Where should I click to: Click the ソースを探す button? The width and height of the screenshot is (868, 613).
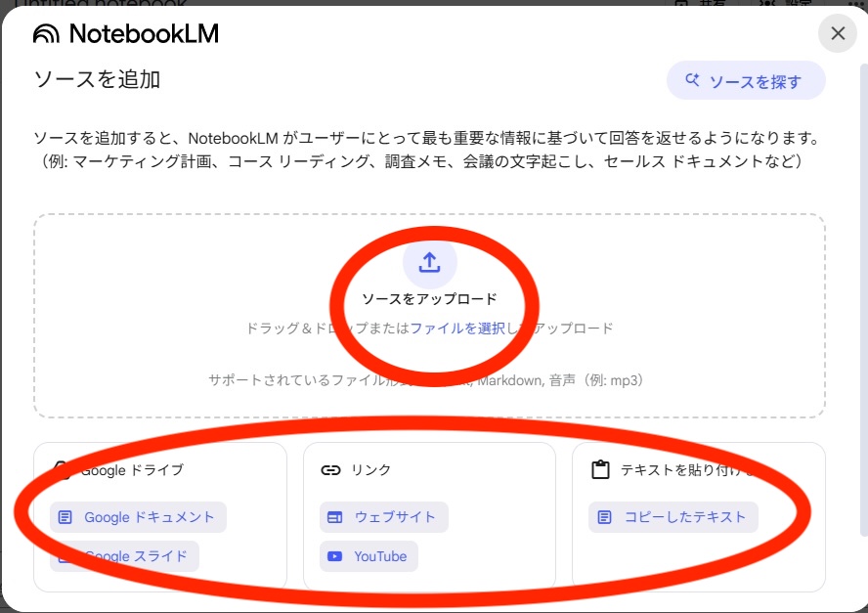click(746, 81)
